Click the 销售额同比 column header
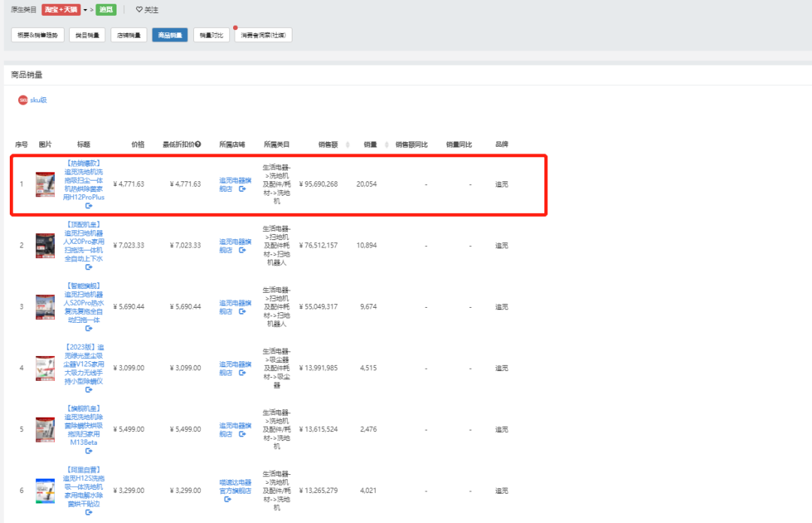Viewport: 812px width, 523px height. click(412, 144)
